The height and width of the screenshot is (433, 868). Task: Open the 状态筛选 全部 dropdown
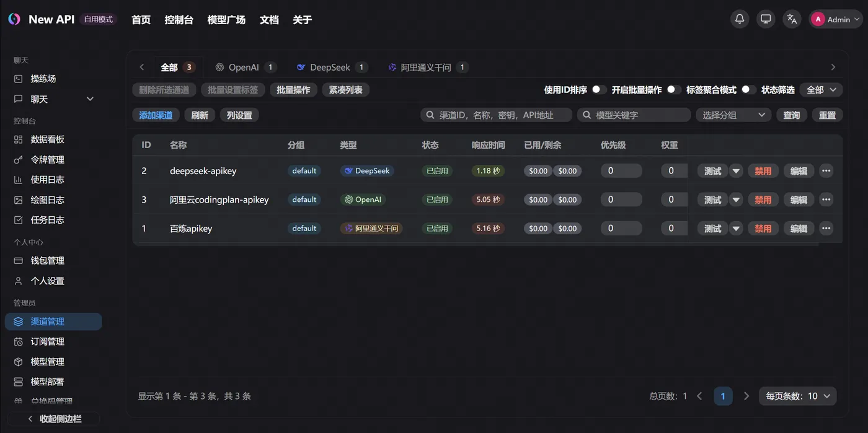[821, 90]
